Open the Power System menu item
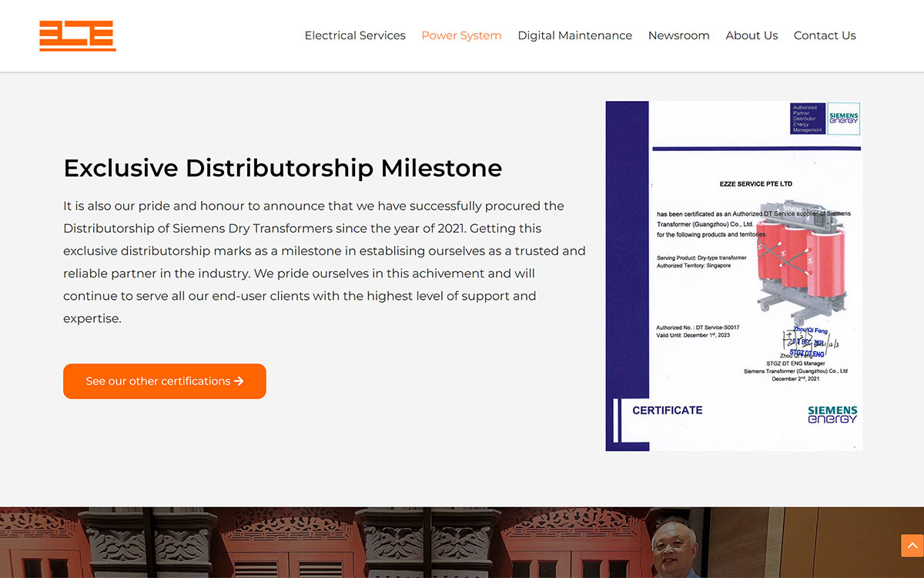 (461, 35)
